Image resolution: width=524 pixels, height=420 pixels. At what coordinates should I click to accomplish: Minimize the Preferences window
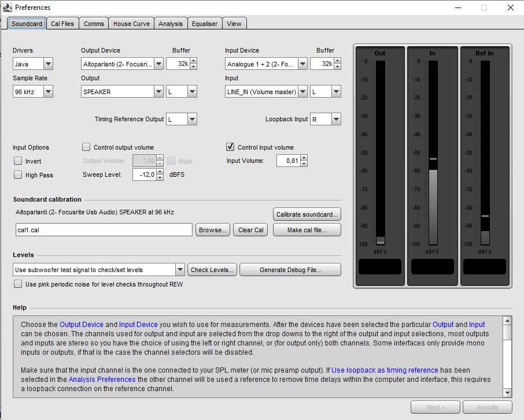click(458, 8)
